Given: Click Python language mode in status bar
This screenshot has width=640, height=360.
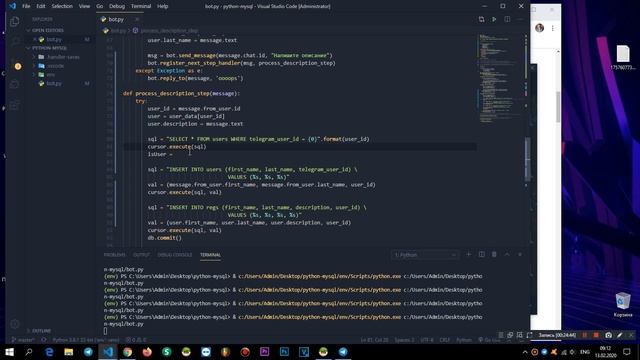Looking at the screenshot, I should pos(464,340).
